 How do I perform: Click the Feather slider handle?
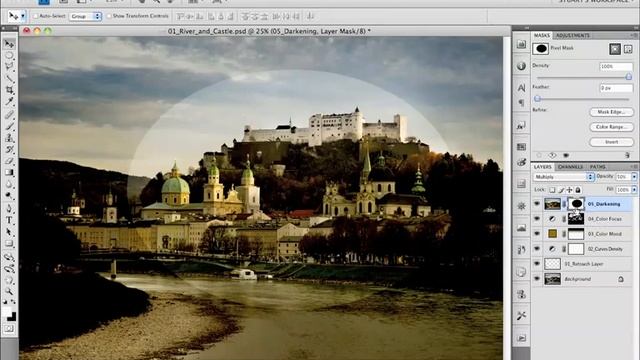coord(538,98)
